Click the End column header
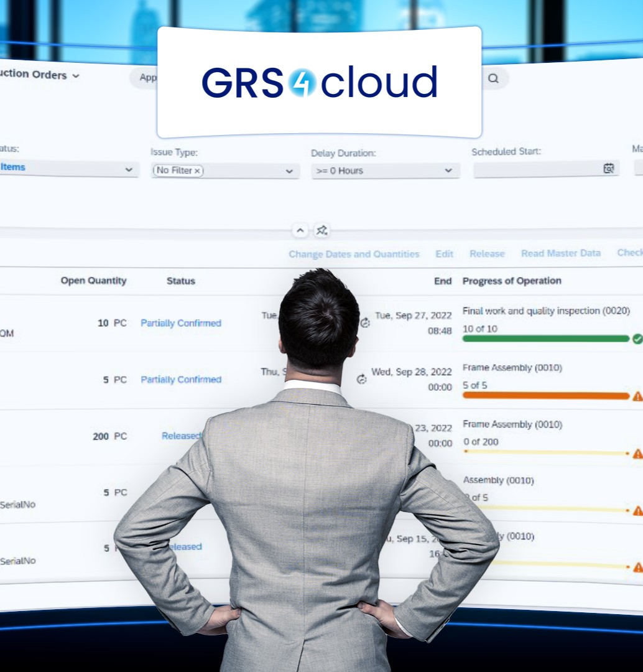The height and width of the screenshot is (672, 643). click(x=443, y=281)
